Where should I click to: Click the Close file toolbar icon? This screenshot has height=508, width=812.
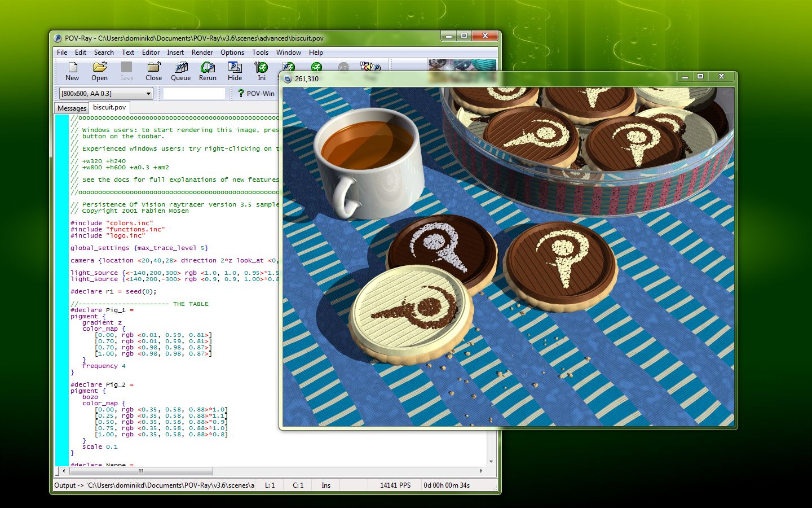click(153, 72)
